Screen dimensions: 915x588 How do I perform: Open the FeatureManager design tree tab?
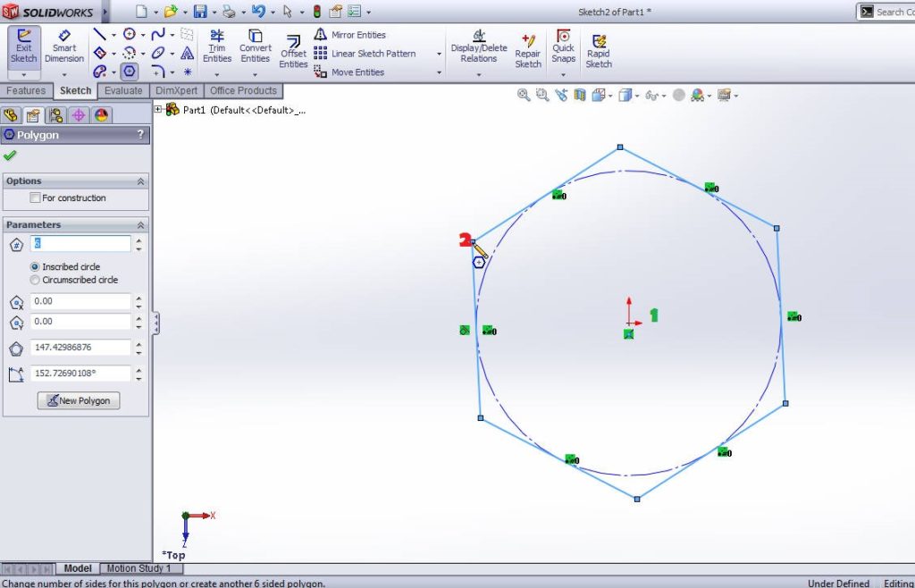[11, 115]
